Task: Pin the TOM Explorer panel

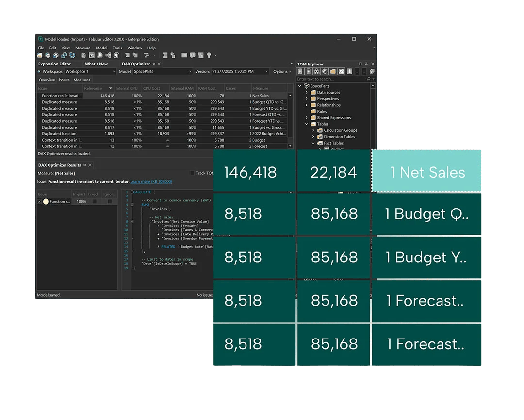Action: click(x=366, y=64)
